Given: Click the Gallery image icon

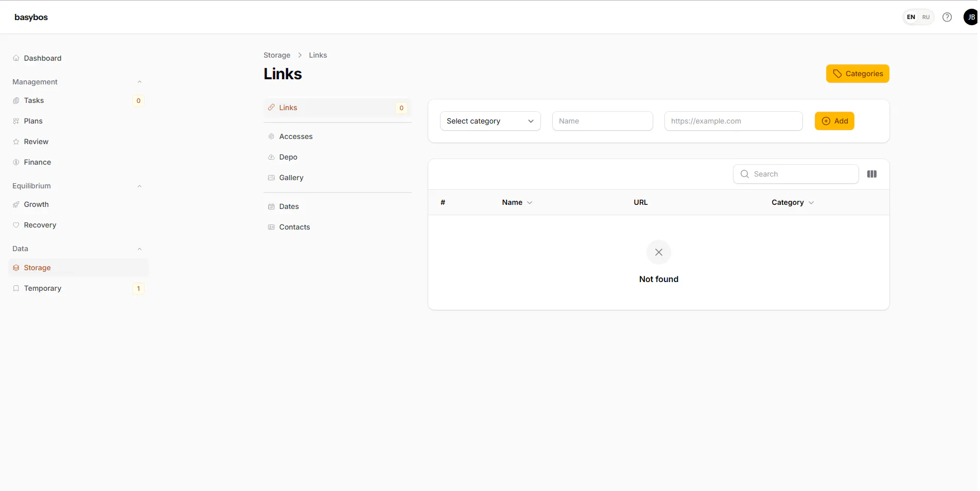Looking at the screenshot, I should [271, 178].
